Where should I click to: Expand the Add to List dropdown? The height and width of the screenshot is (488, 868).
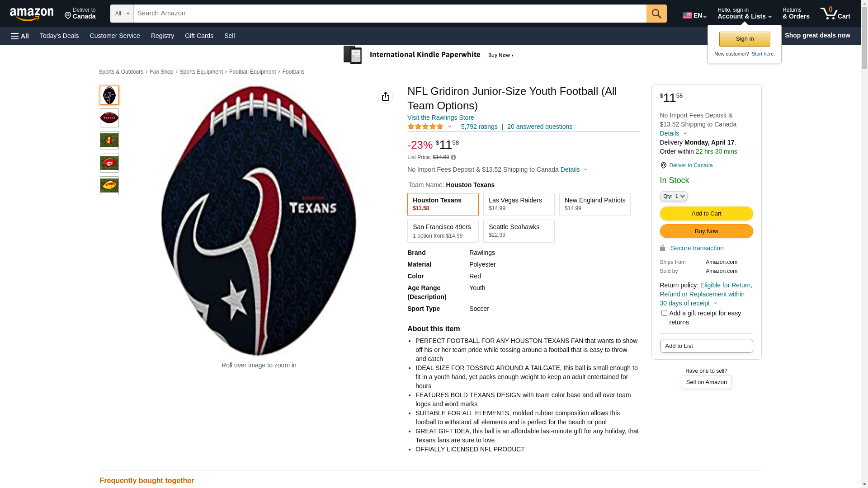(706, 346)
